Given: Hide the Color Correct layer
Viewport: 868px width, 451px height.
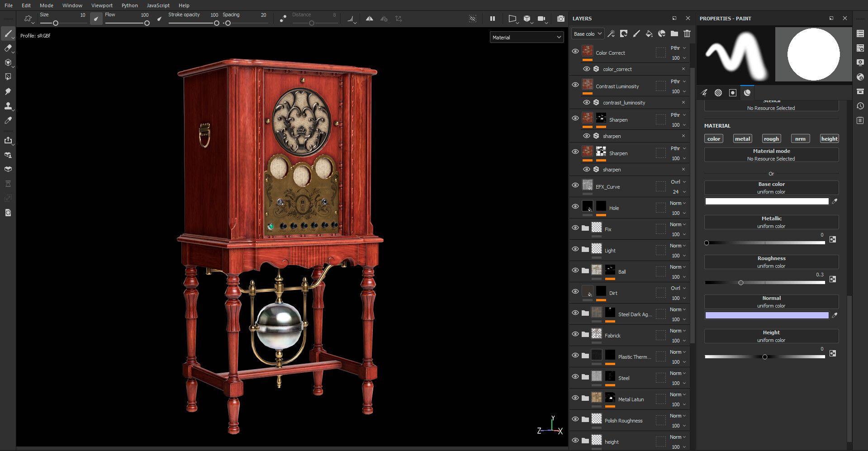Looking at the screenshot, I should 575,51.
